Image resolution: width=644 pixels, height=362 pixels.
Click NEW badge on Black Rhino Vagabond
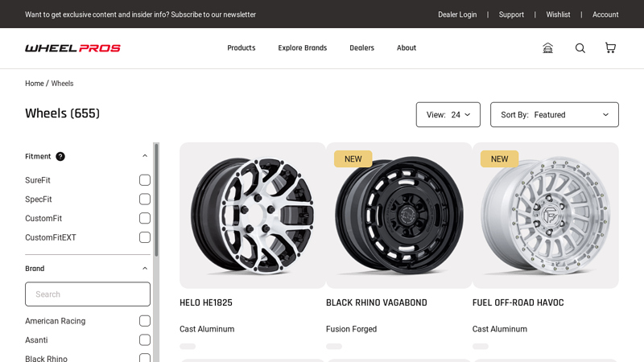pyautogui.click(x=353, y=158)
